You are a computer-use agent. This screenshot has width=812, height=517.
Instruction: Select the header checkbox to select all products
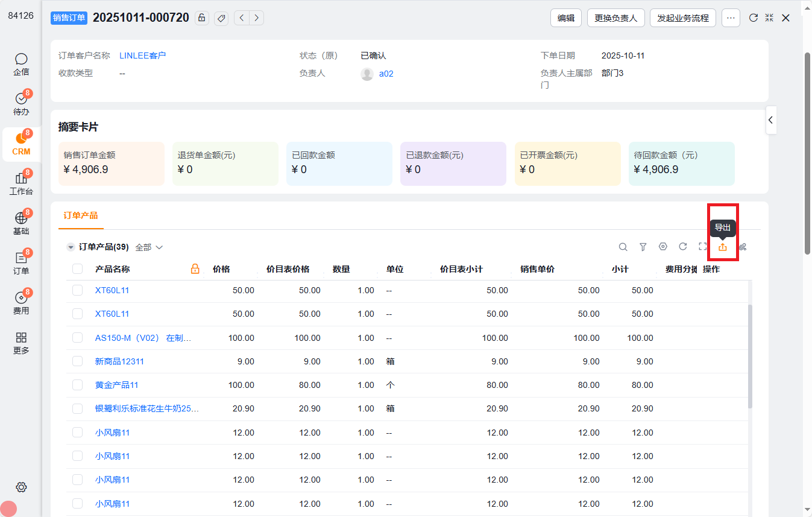tap(77, 268)
